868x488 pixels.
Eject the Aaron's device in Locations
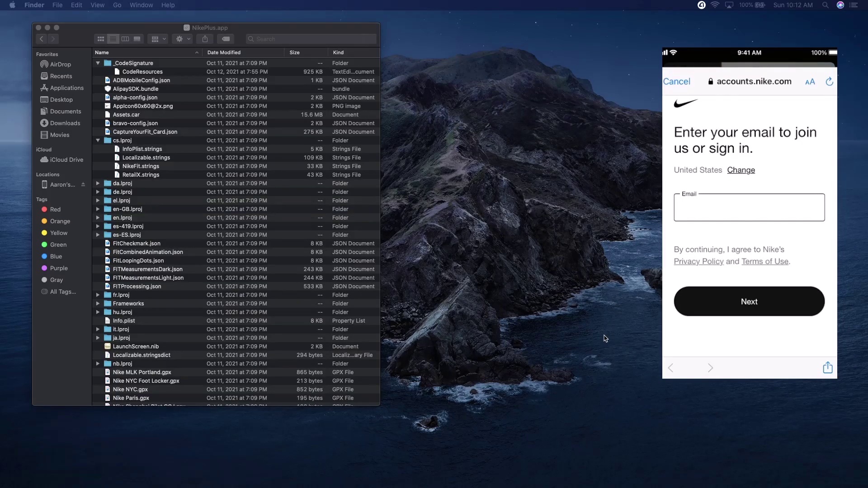[x=83, y=184]
